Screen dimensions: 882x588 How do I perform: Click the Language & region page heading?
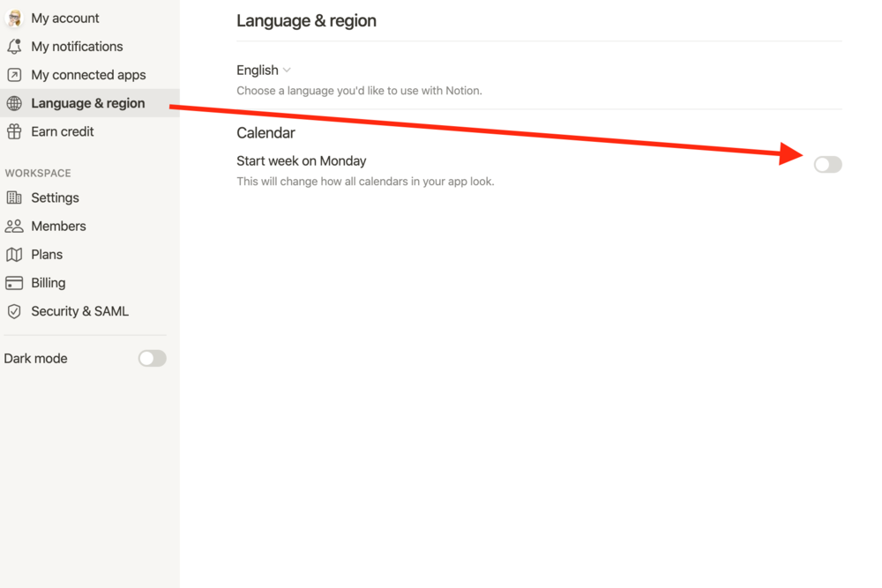click(306, 21)
